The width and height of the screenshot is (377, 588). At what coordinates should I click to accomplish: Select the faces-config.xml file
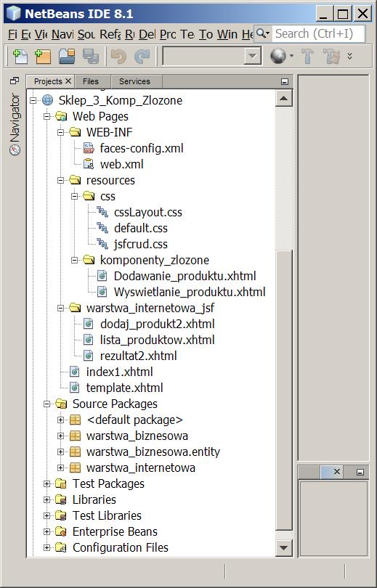coord(142,149)
